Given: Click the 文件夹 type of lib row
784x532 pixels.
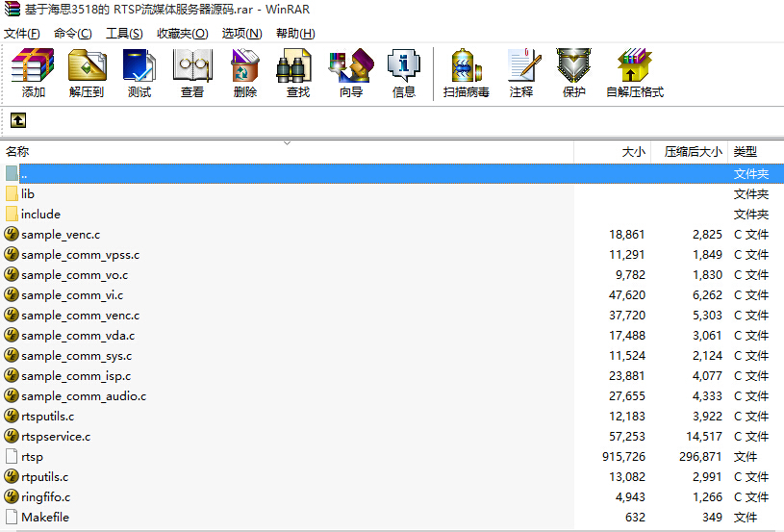Looking at the screenshot, I should 750,194.
